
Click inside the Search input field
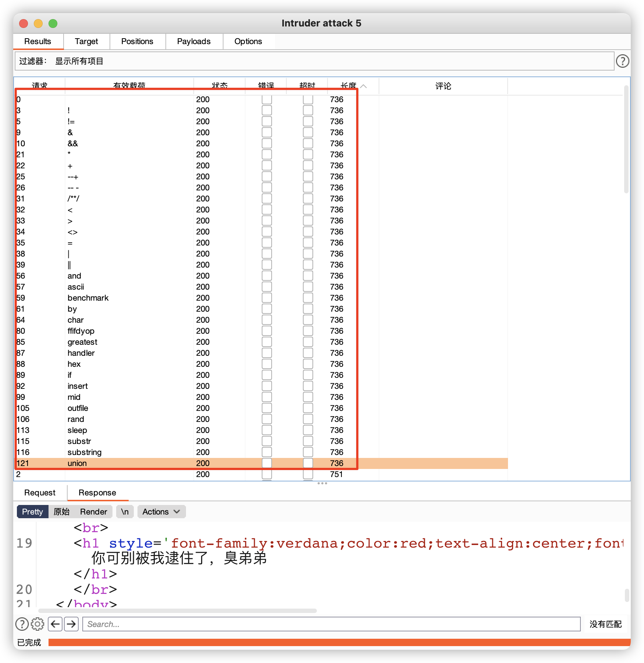click(332, 624)
